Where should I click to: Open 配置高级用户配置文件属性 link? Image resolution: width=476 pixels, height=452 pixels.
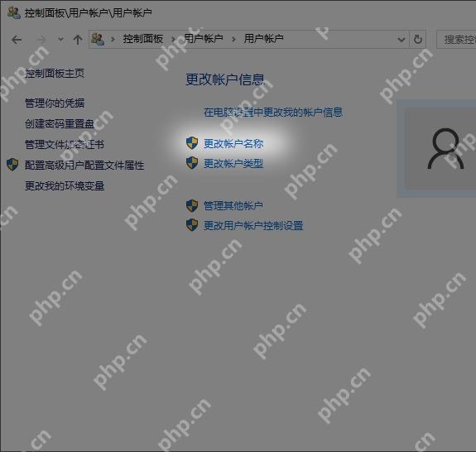84,166
